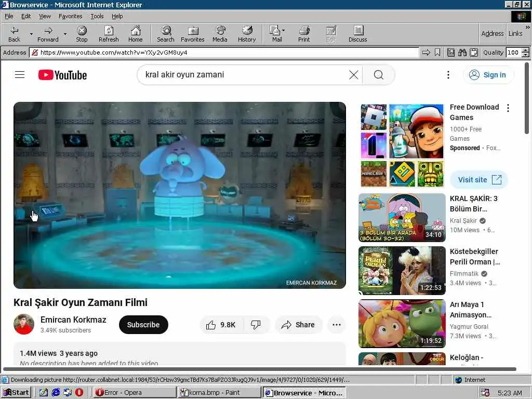Go Back using the toolbar arrow
Screen dimensions: 532x399
14,34
